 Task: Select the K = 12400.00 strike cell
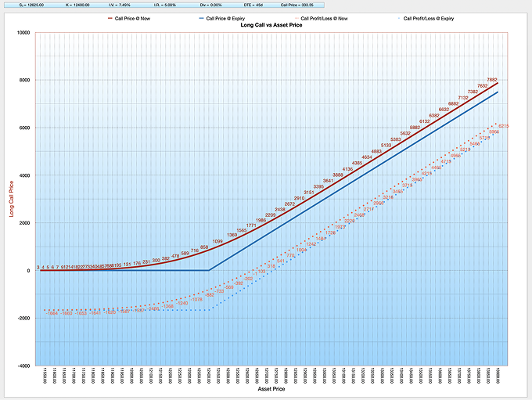[74, 5]
